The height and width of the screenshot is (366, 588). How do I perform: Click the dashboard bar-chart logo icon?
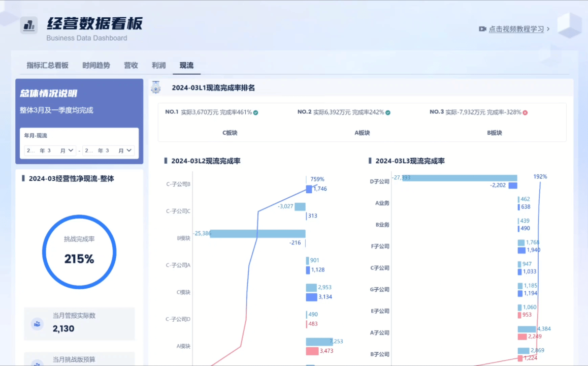pos(28,24)
